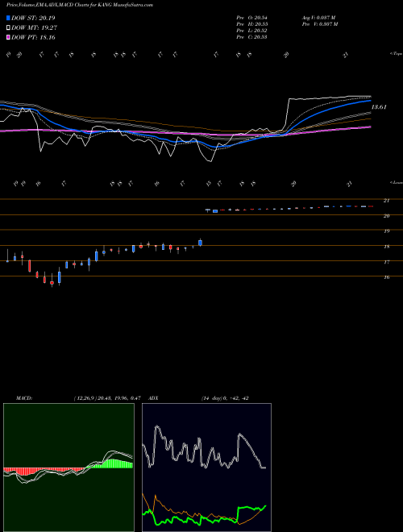
Task: Click the 'Pre H: 20.55' value
Action: (251, 24)
